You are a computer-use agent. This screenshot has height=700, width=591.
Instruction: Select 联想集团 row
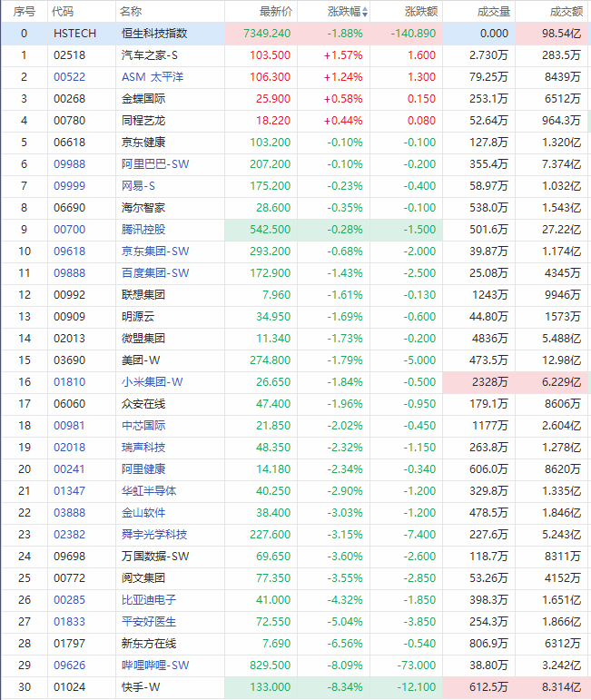[x=295, y=295]
